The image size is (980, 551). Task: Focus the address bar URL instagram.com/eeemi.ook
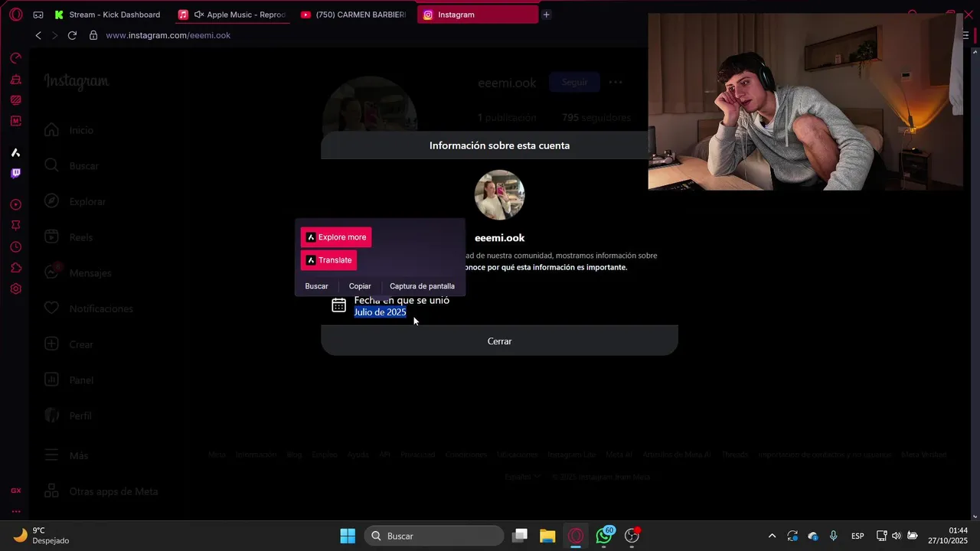168,35
